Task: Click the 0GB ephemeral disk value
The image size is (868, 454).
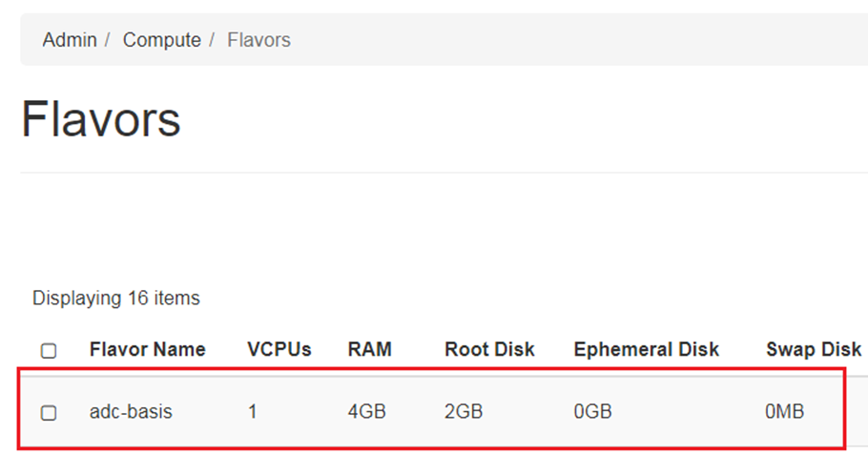Action: pyautogui.click(x=592, y=413)
